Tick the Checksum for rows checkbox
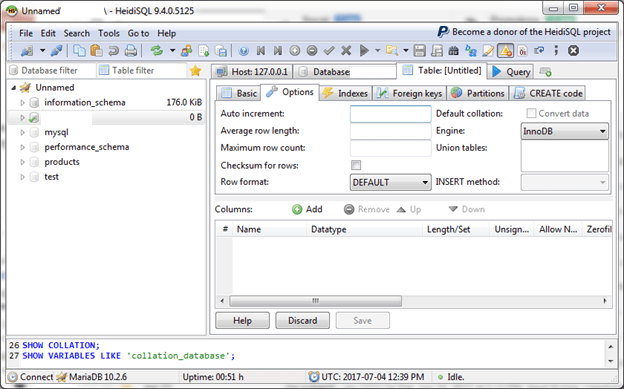 point(356,165)
